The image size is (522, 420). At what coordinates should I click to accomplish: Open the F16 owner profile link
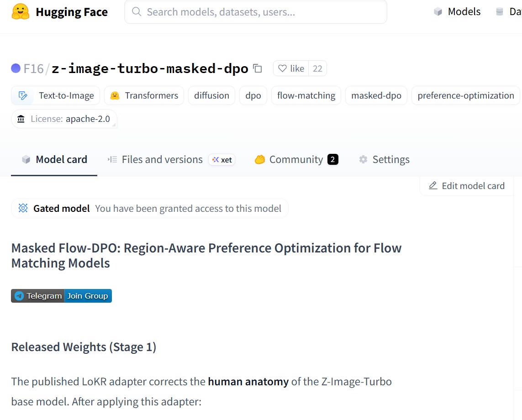coord(34,68)
